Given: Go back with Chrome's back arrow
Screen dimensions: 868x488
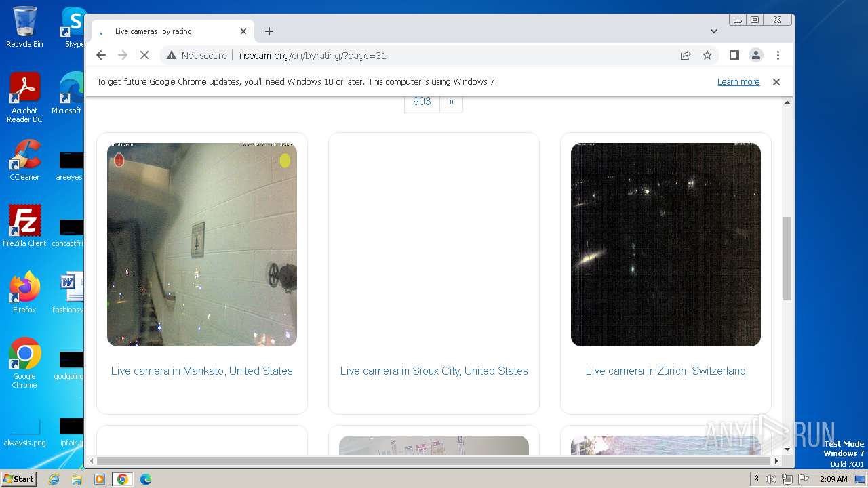Looking at the screenshot, I should pyautogui.click(x=101, y=55).
